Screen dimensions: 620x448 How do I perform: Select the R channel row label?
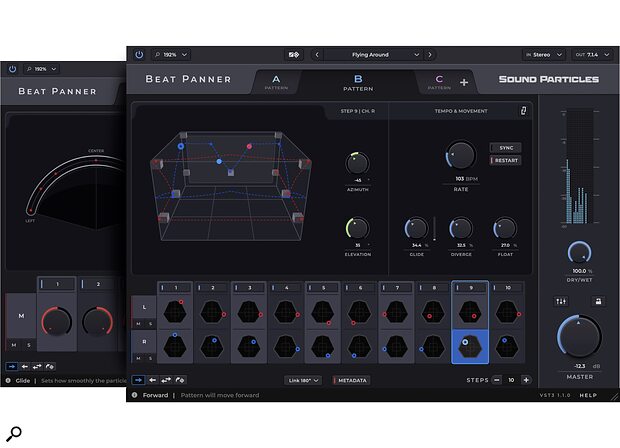pos(144,342)
